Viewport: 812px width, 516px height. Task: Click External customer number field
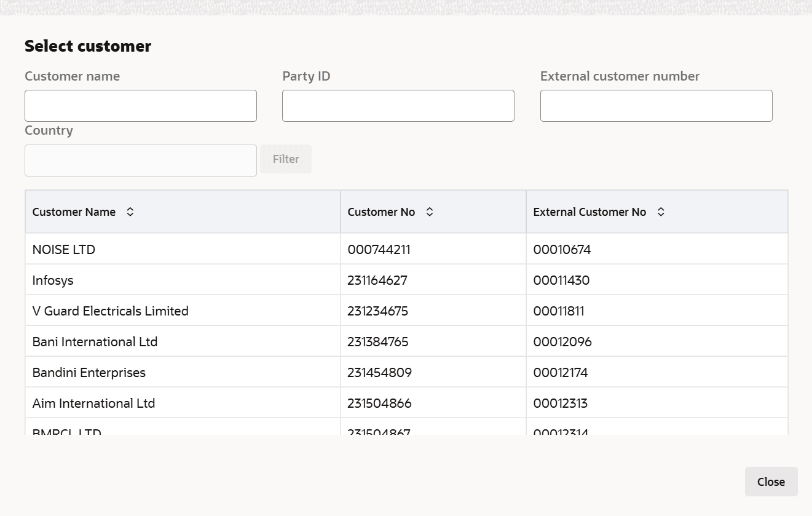click(x=656, y=106)
